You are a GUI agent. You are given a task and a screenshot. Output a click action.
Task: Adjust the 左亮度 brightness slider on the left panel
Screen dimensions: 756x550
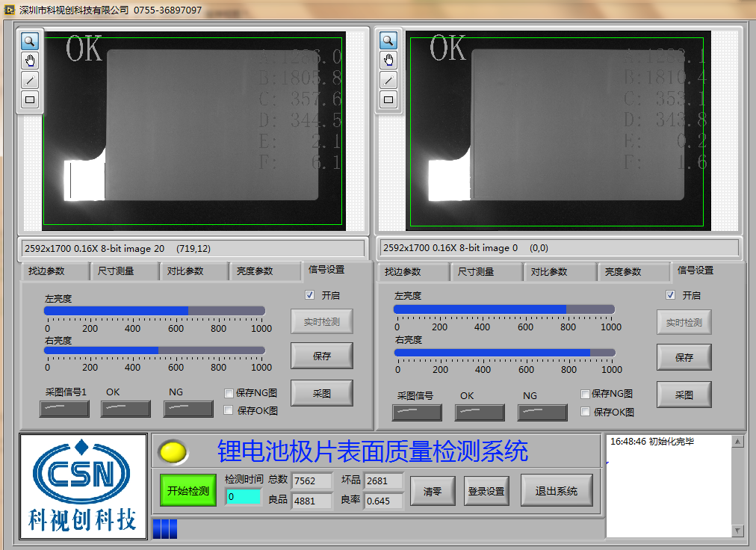[189, 310]
